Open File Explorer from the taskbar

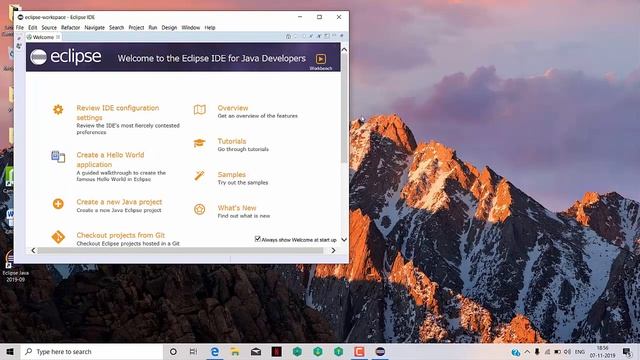click(x=235, y=351)
